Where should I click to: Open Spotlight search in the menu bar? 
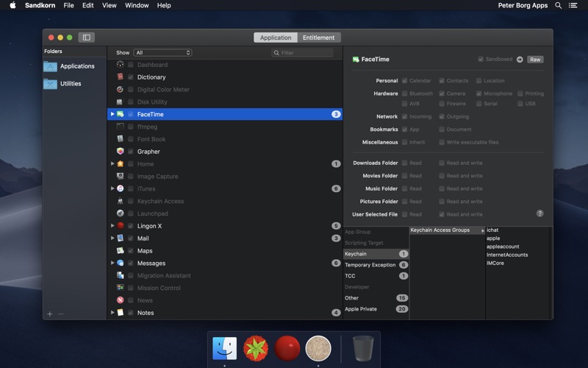click(x=559, y=5)
